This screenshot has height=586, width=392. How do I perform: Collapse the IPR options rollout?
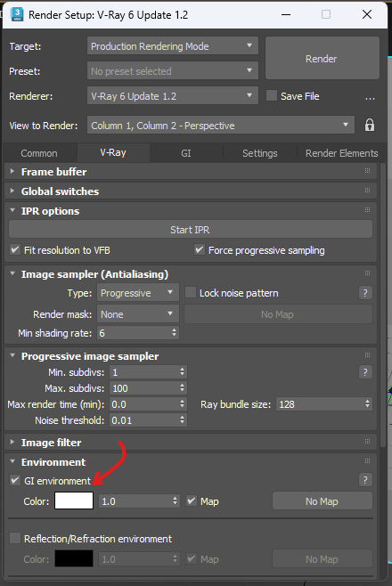(12, 211)
